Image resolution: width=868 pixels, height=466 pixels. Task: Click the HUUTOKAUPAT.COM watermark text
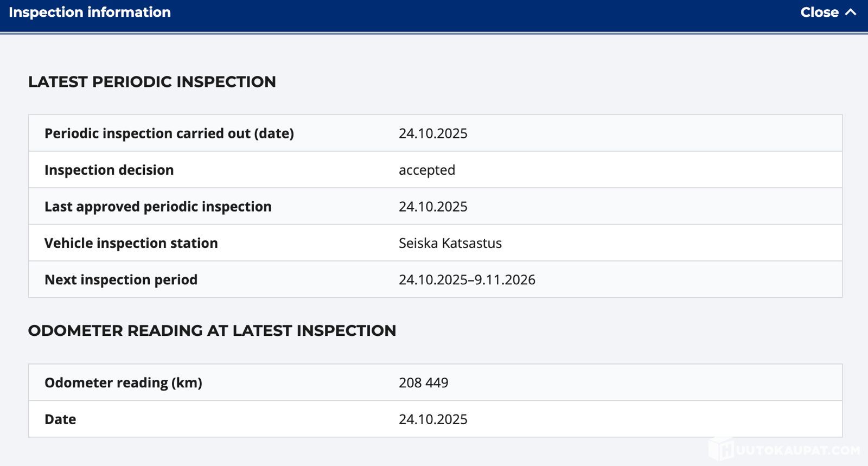(799, 450)
